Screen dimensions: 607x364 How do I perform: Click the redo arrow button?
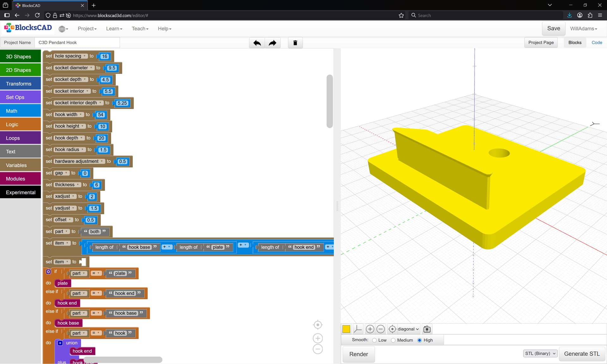(273, 43)
